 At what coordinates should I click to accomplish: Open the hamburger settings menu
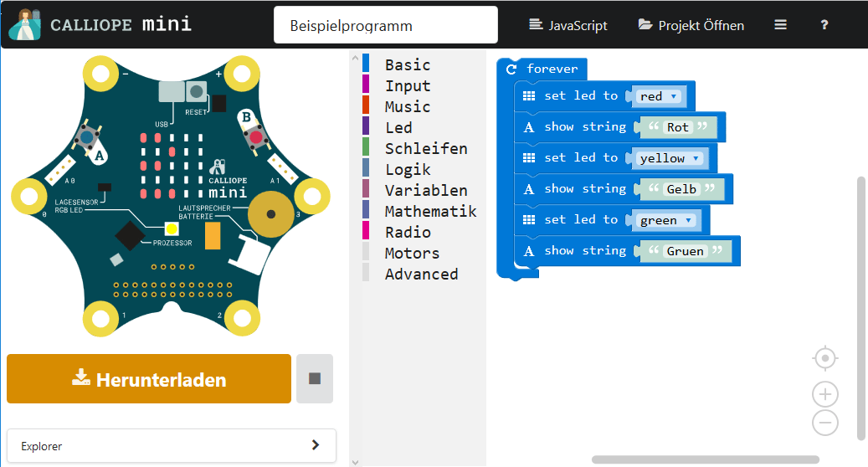pyautogui.click(x=781, y=25)
